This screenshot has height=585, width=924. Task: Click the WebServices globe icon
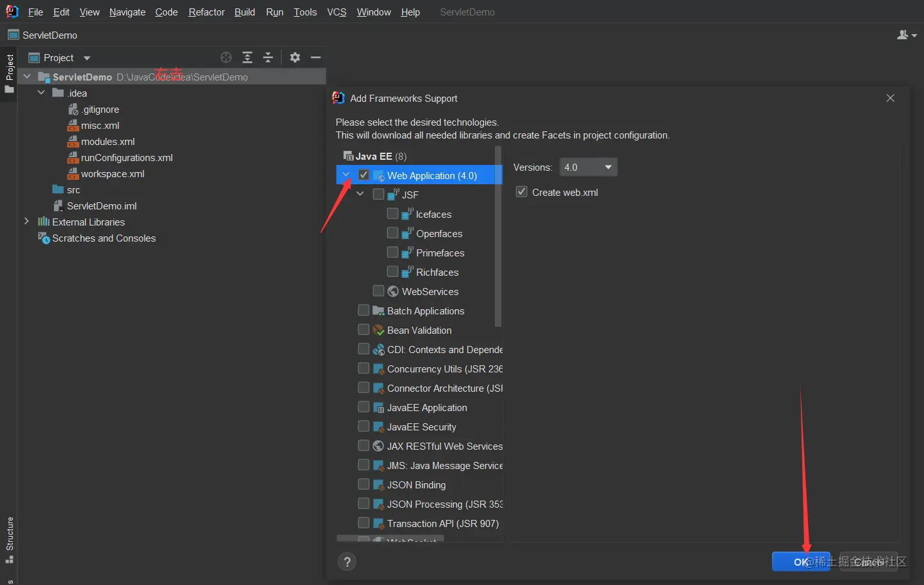pos(393,291)
